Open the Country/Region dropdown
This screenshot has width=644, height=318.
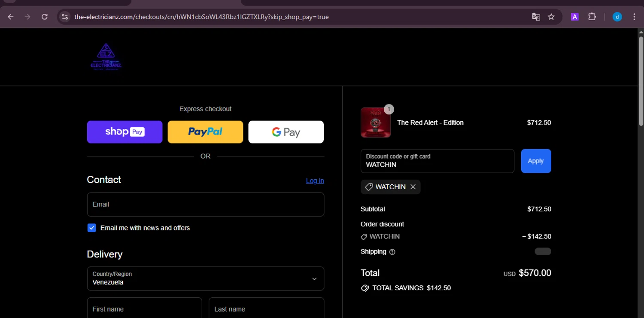[205, 278]
